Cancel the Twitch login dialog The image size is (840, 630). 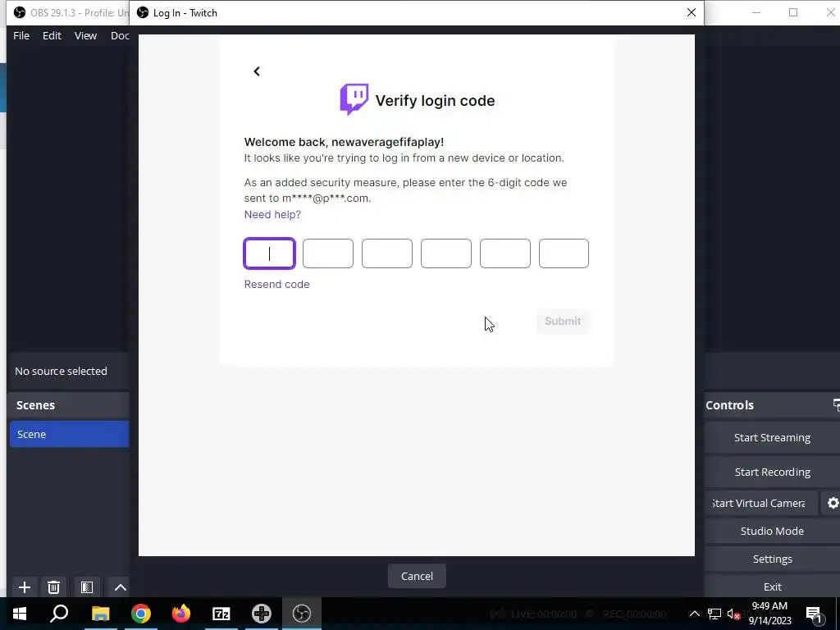417,576
